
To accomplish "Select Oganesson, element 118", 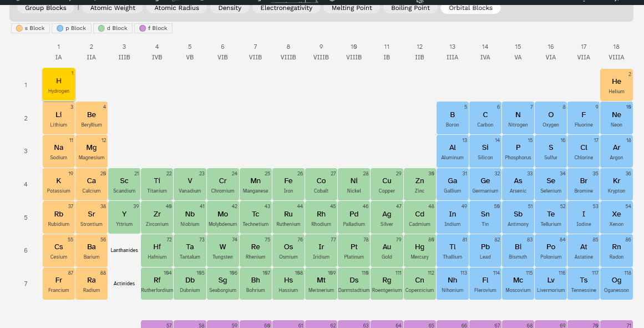I will pos(616,284).
